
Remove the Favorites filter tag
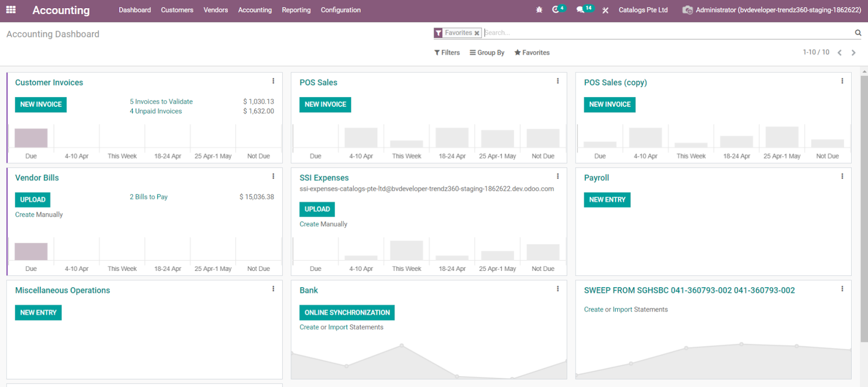477,33
